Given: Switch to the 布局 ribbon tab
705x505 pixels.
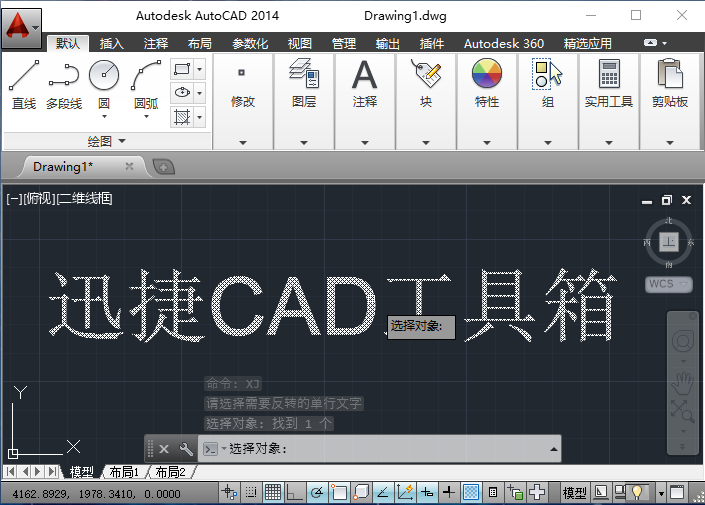Looking at the screenshot, I should (x=200, y=44).
